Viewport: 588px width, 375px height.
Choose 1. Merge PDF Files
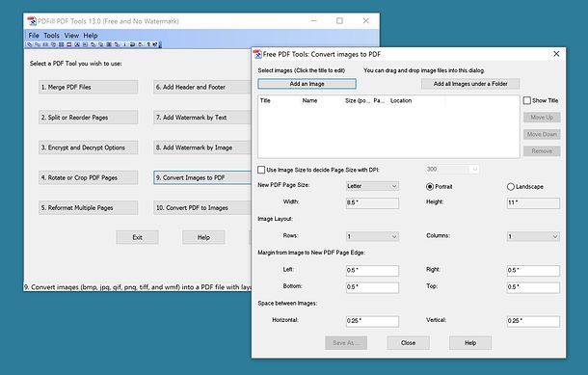[88, 87]
